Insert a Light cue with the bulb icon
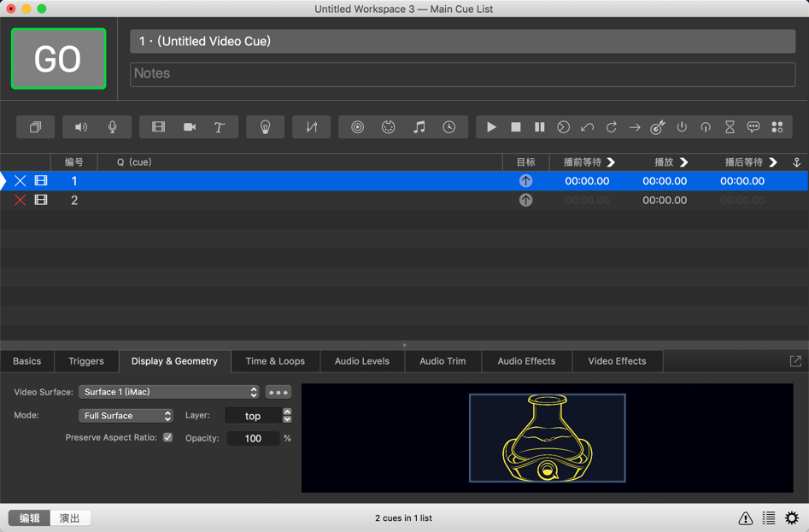The width and height of the screenshot is (809, 532). [265, 126]
